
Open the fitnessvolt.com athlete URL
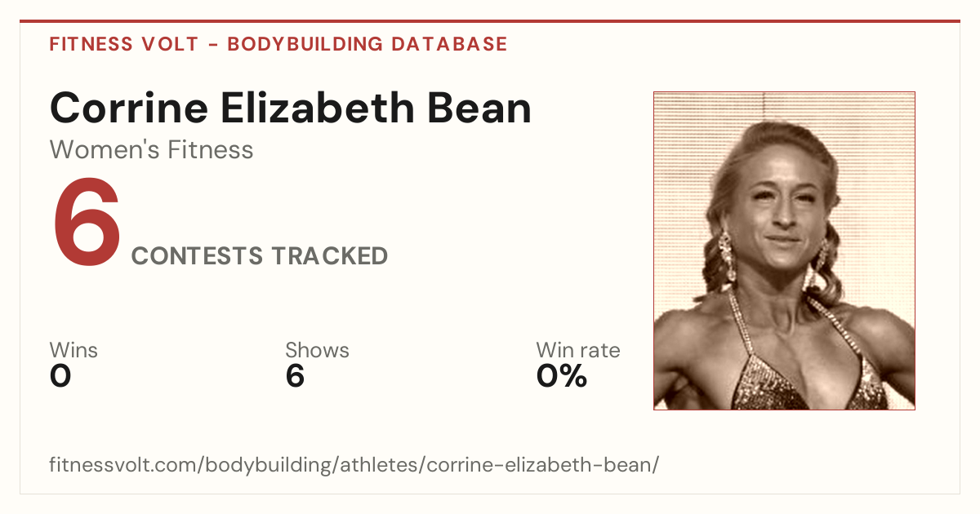click(x=354, y=466)
